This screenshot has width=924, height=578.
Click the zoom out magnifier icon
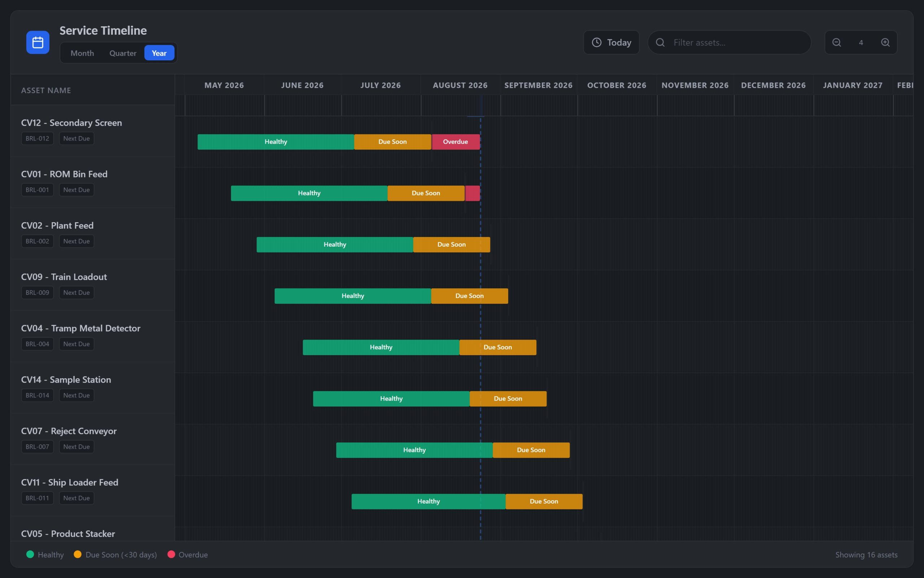click(x=836, y=42)
